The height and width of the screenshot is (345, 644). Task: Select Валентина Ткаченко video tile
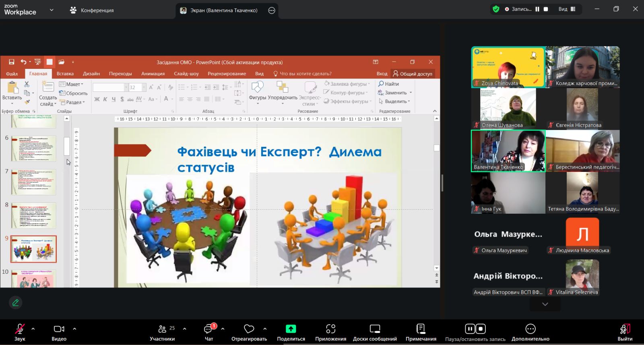coord(508,151)
